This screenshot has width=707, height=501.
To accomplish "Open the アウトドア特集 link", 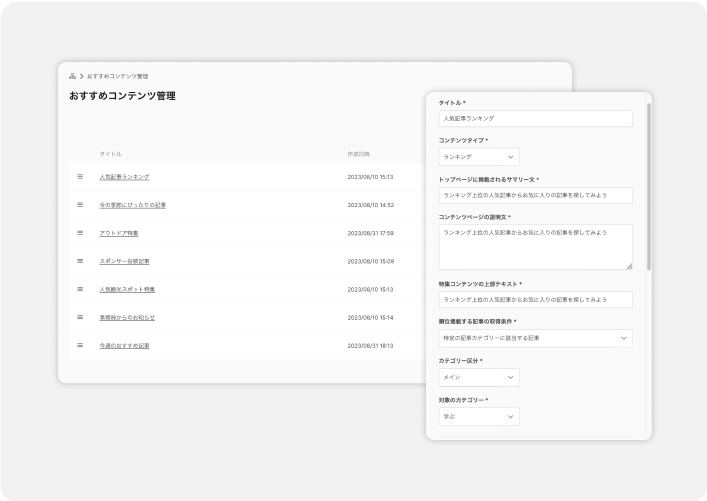I will click(x=119, y=233).
